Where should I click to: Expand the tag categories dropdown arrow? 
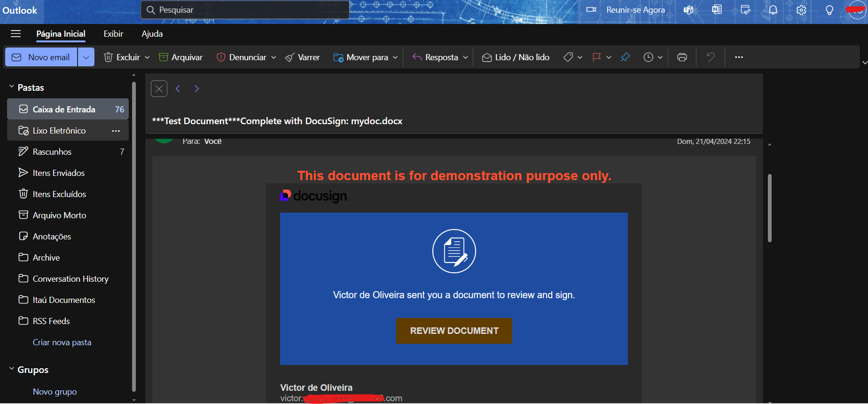click(x=580, y=57)
